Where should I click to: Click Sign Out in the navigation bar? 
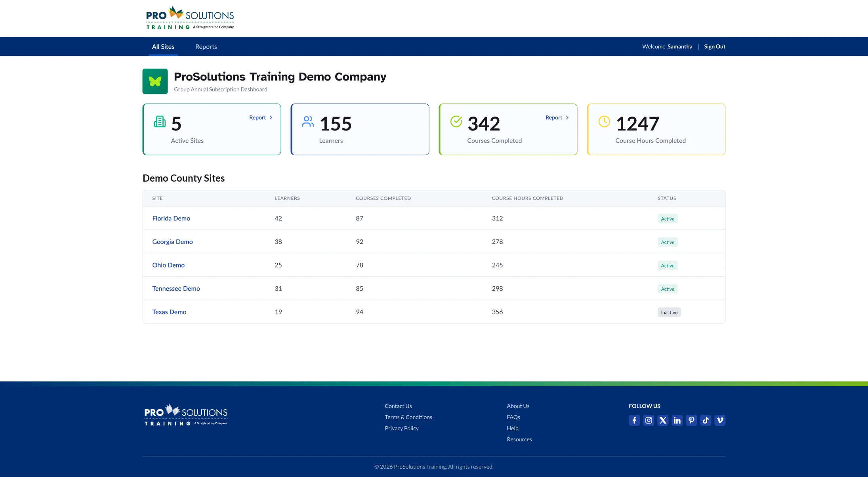715,46
